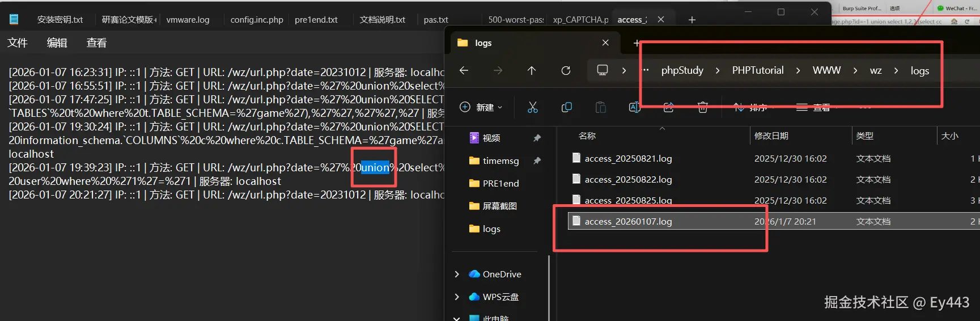
Task: Switch to the 文档说明.txt tab
Action: coord(383,19)
